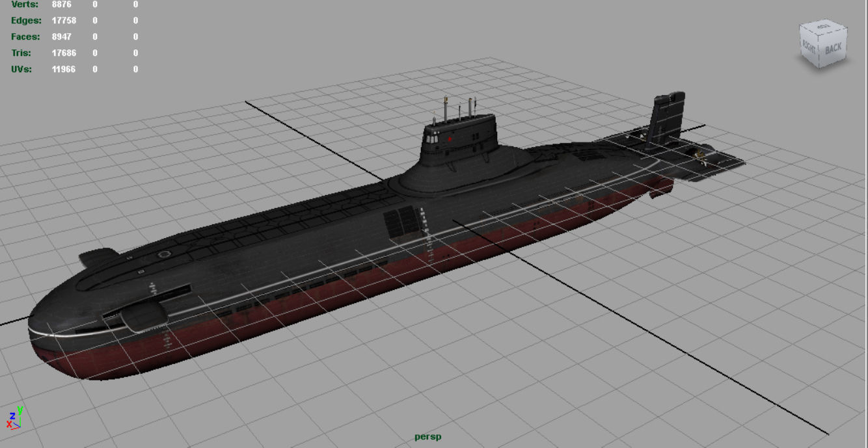Select the submarine vertical tail rudder
868x448 pixels.
click(x=666, y=121)
